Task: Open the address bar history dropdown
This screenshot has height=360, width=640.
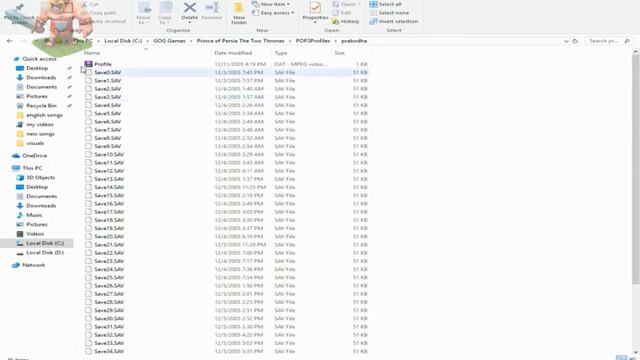Action: coord(566,41)
